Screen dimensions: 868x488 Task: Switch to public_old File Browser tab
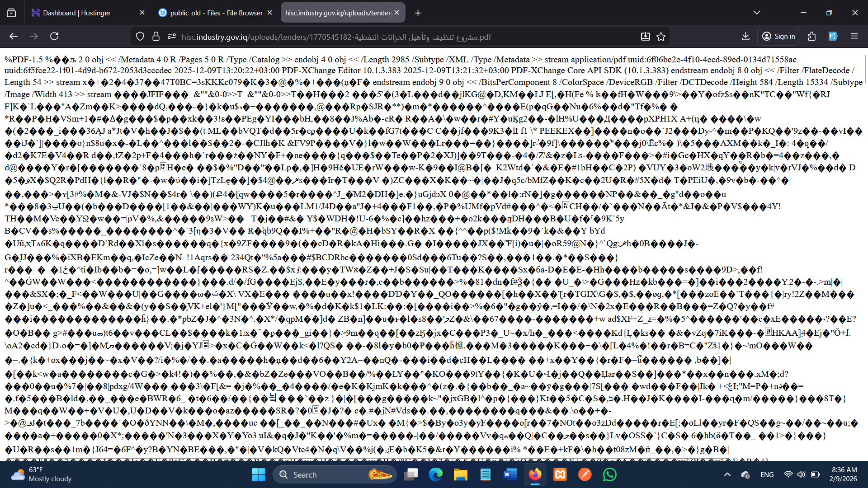(x=216, y=13)
